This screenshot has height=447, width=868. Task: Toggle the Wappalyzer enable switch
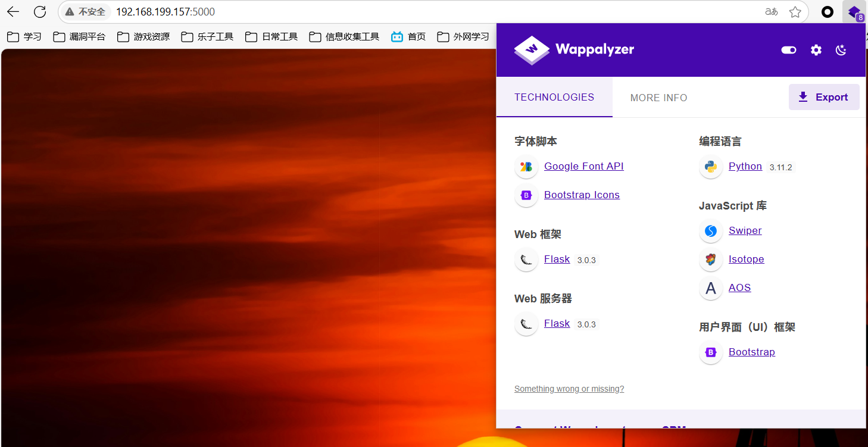tap(789, 50)
